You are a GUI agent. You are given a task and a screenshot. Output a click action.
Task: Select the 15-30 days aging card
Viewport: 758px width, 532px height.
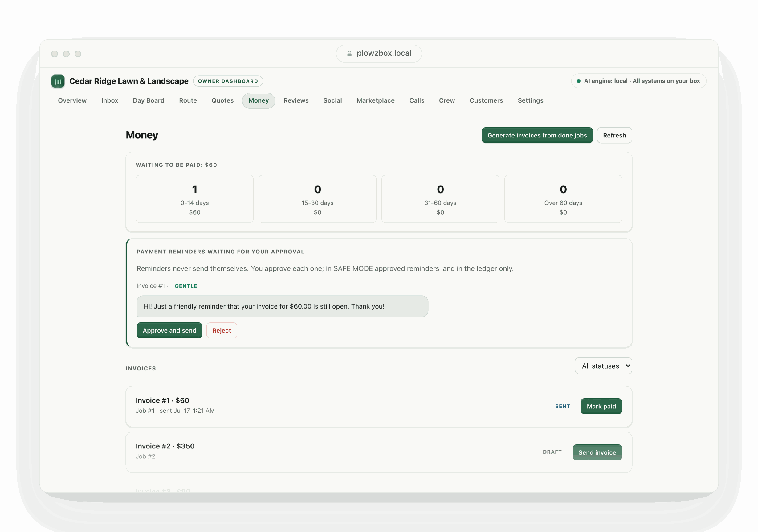(x=317, y=199)
